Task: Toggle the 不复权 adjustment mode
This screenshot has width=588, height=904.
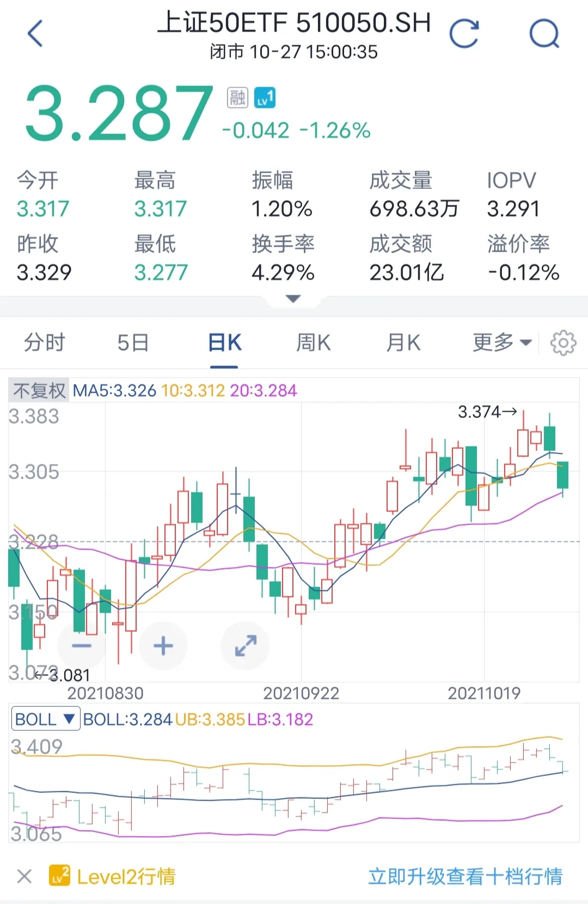Action: pyautogui.click(x=39, y=390)
